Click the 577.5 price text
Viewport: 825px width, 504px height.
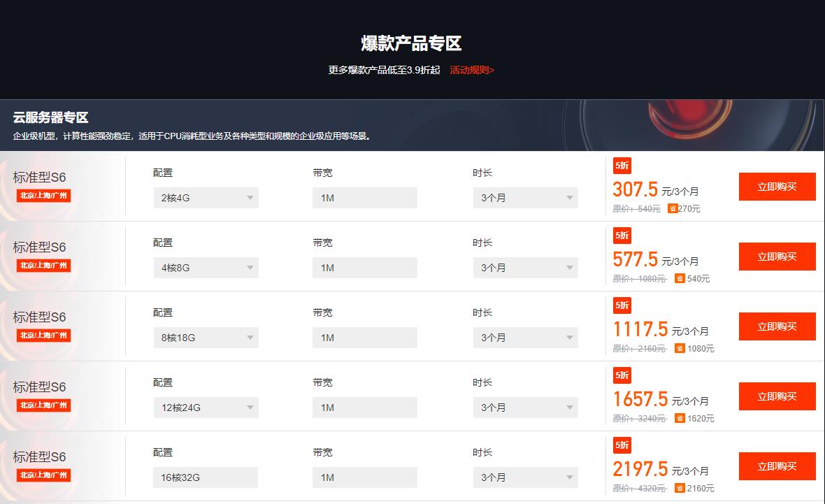click(x=635, y=259)
